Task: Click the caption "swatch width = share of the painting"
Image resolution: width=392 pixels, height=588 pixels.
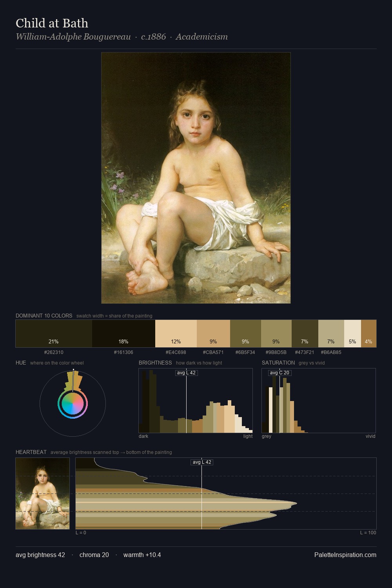Action: pos(114,316)
